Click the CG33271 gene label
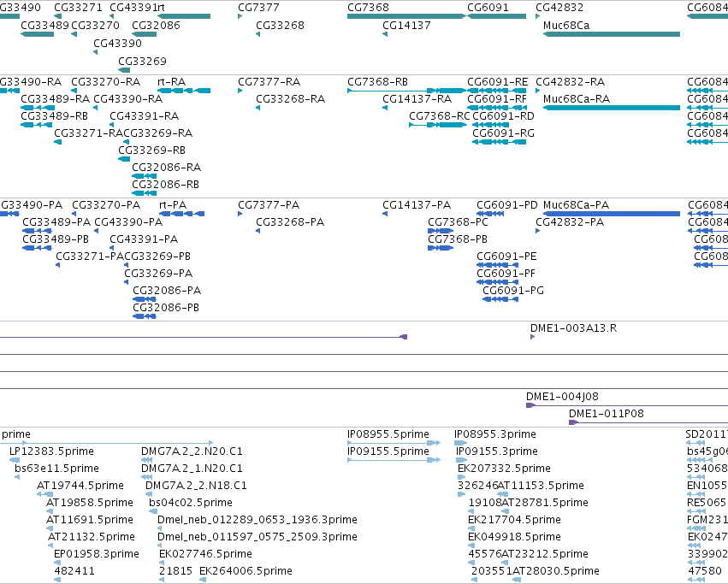Image resolution: width=728 pixels, height=584 pixels. 78,8
